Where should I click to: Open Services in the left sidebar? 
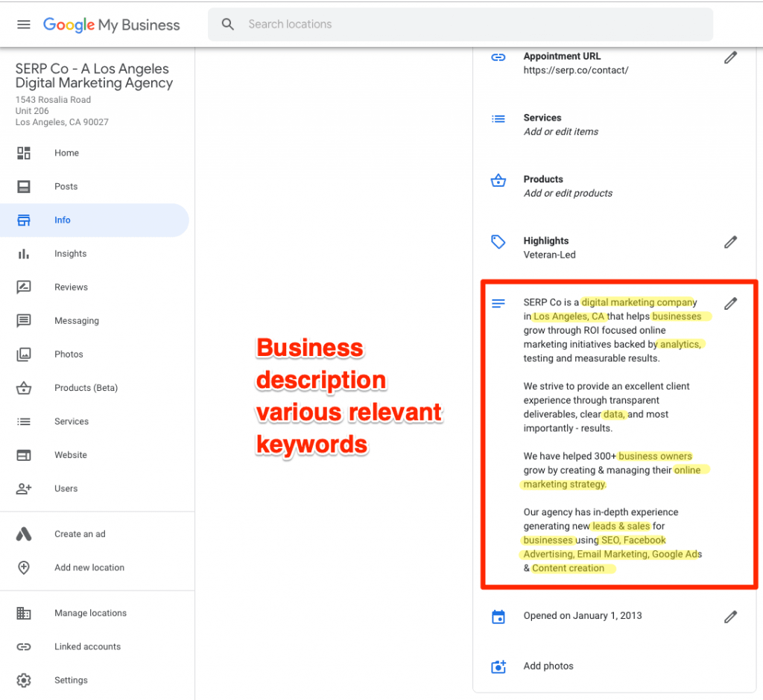[72, 421]
